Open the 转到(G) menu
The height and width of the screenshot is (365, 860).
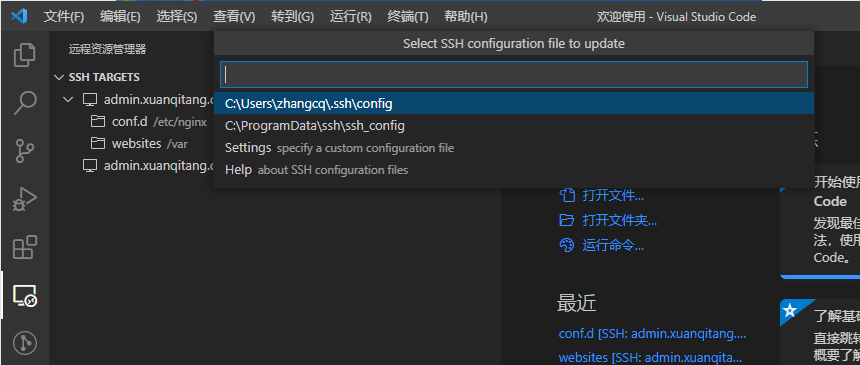[292, 17]
